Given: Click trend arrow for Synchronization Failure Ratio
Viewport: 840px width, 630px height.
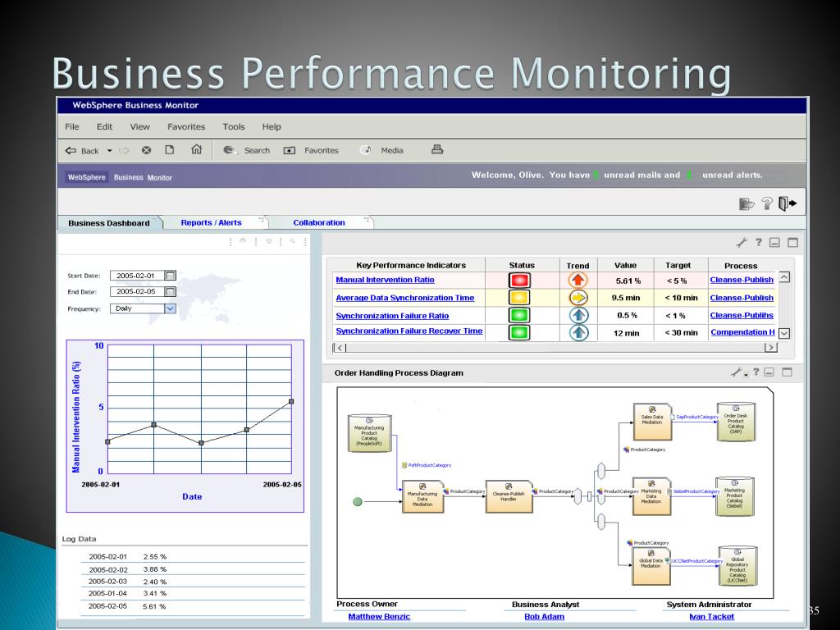Looking at the screenshot, I should [x=577, y=315].
